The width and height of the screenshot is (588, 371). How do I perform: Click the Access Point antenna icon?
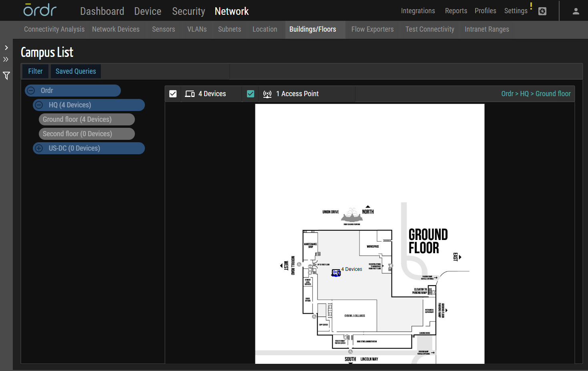267,94
